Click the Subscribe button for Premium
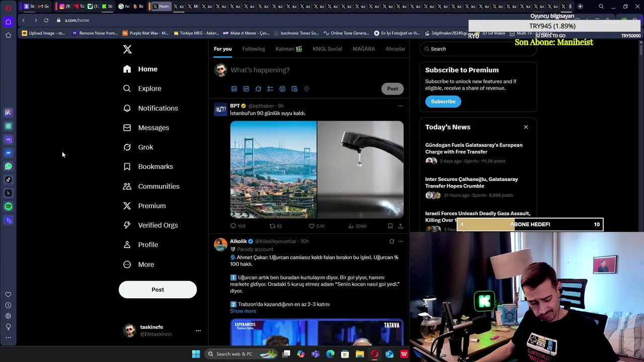644x362 pixels. (x=443, y=102)
